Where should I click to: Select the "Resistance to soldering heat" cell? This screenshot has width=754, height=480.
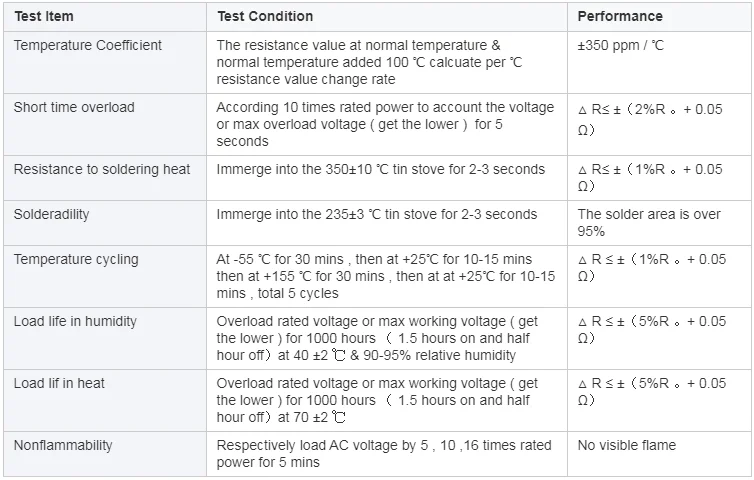point(102,169)
